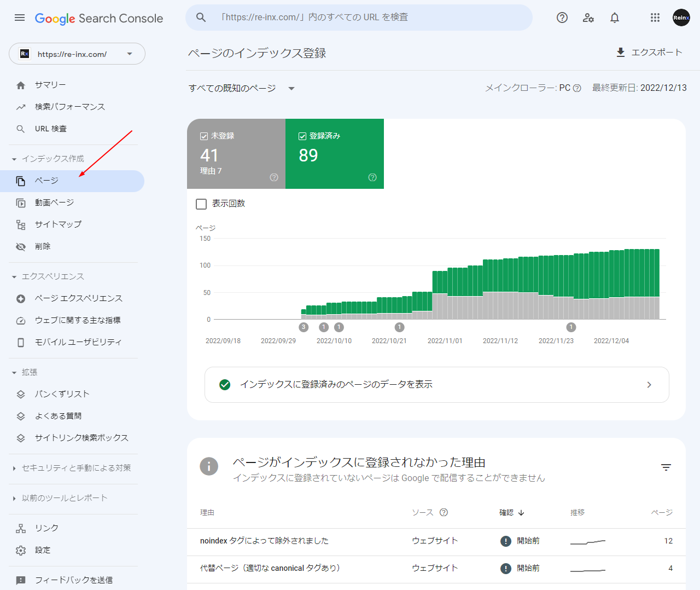
Task: Click the annotation marker near 2022/11/23
Action: coord(571,327)
